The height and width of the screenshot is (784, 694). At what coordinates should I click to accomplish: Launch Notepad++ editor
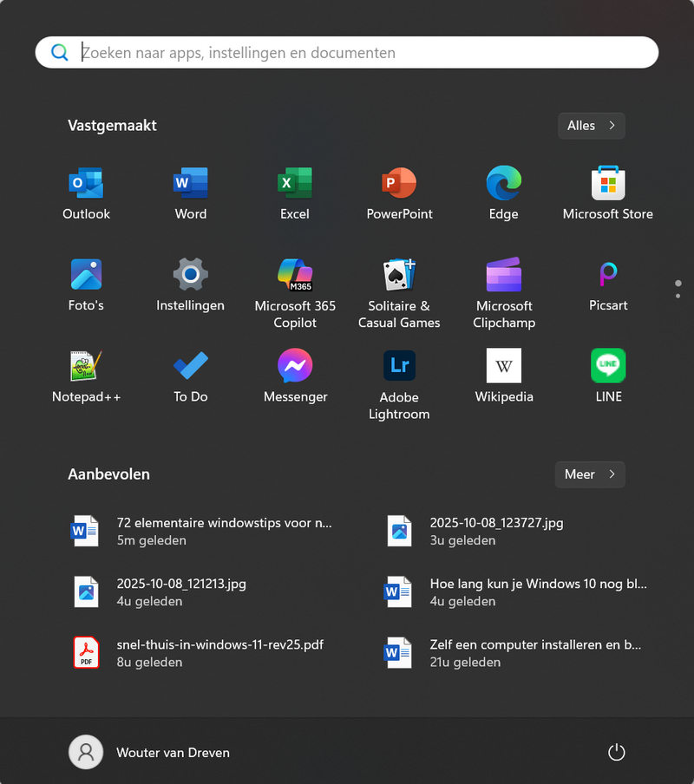[x=86, y=367]
